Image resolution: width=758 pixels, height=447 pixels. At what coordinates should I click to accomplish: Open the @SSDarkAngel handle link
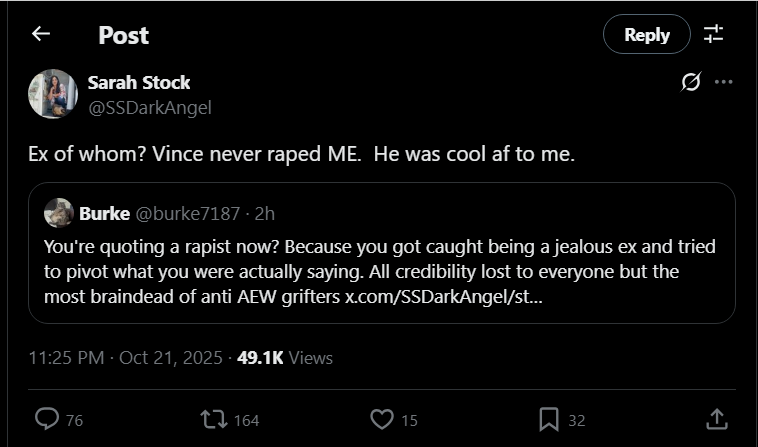click(151, 107)
